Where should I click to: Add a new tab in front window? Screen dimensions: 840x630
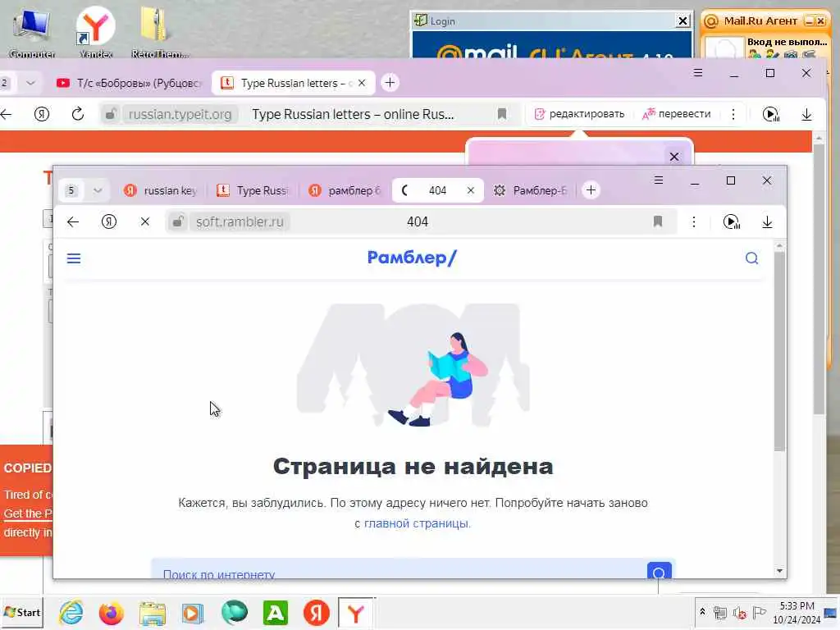[x=591, y=190]
